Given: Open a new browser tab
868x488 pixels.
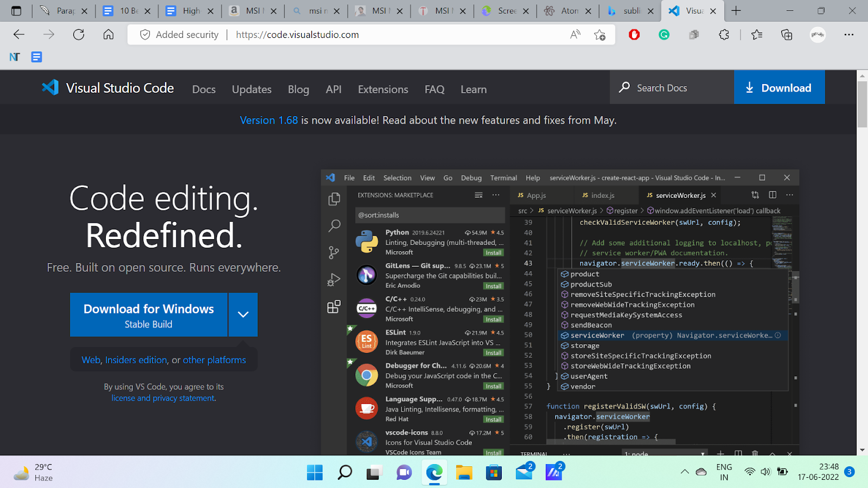Looking at the screenshot, I should [736, 11].
